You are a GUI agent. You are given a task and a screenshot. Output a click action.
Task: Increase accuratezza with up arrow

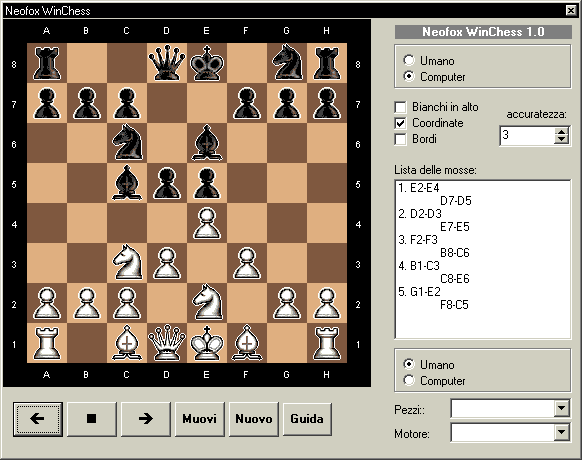(561, 132)
